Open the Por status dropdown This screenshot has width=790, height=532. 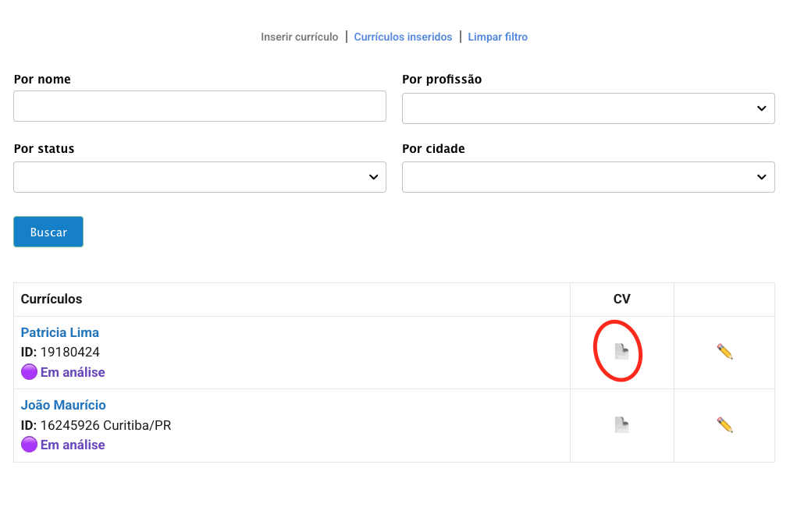point(200,177)
